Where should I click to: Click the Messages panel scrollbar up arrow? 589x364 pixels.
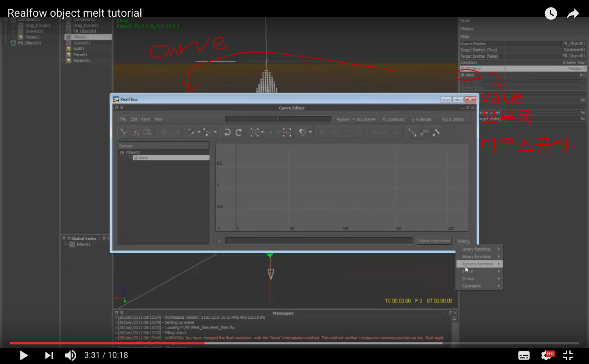(x=454, y=319)
